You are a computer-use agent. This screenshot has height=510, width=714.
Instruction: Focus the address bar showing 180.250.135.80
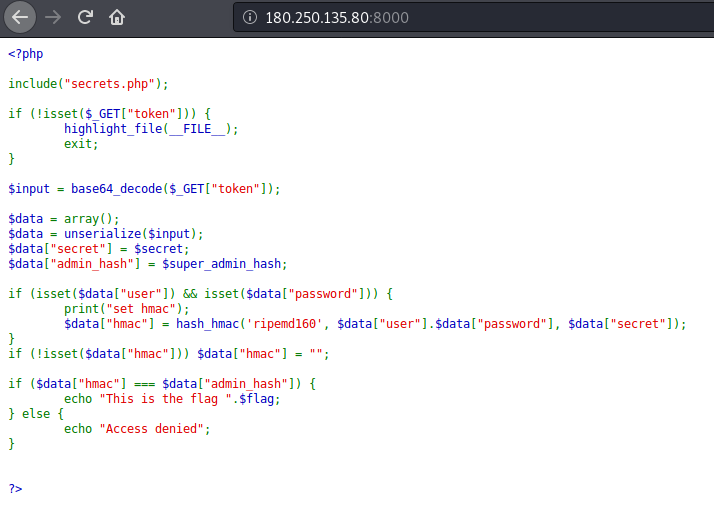pyautogui.click(x=320, y=18)
